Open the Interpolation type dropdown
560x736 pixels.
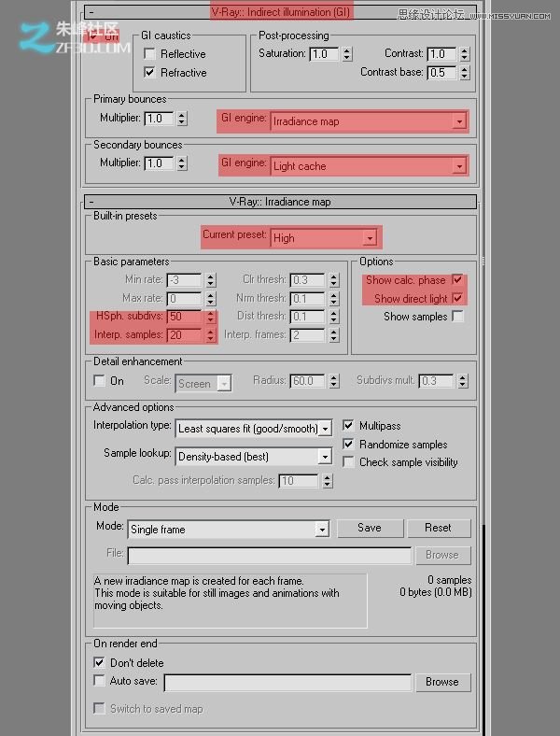(x=254, y=428)
